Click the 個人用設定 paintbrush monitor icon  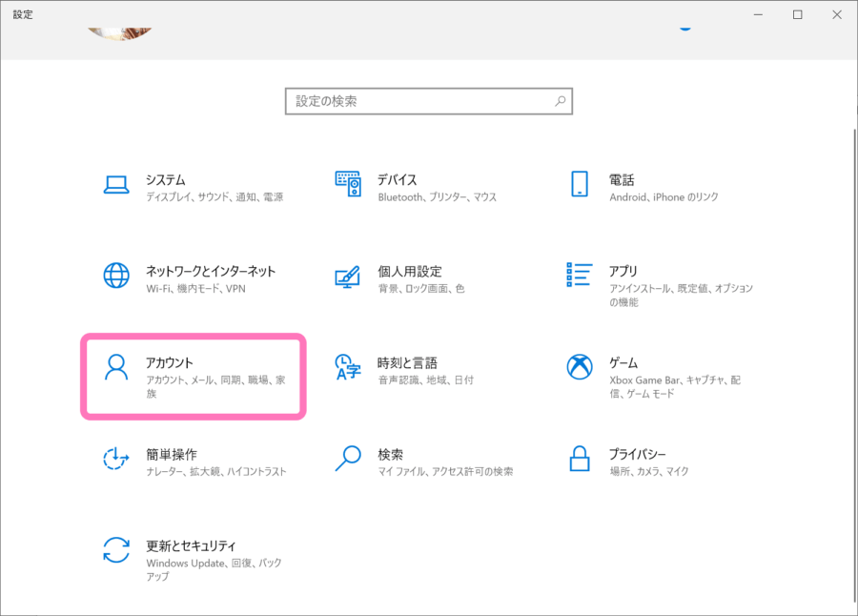click(x=349, y=277)
